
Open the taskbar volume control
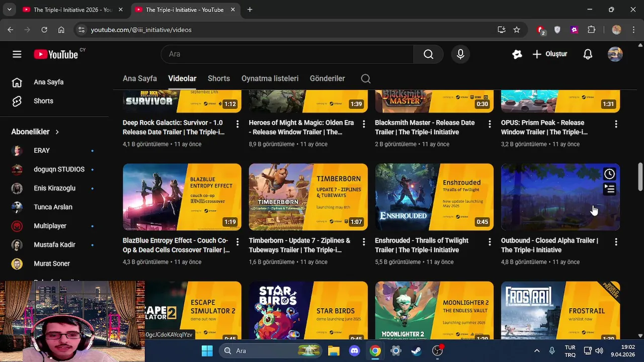pyautogui.click(x=599, y=350)
